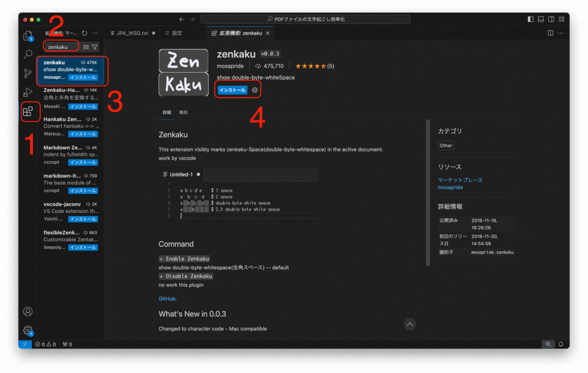The width and height of the screenshot is (588, 373).
Task: Open notifications bell in status bar
Action: 561,344
